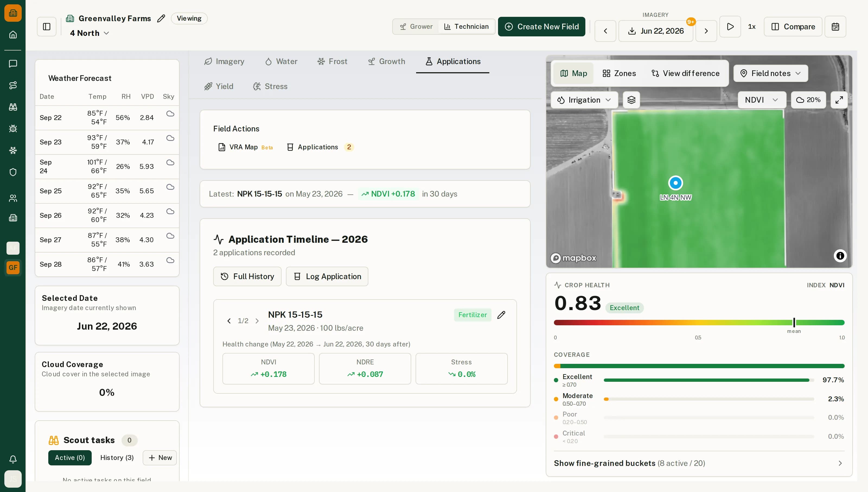The image size is (868, 492).
Task: Open the Field notes dropdown
Action: click(770, 73)
